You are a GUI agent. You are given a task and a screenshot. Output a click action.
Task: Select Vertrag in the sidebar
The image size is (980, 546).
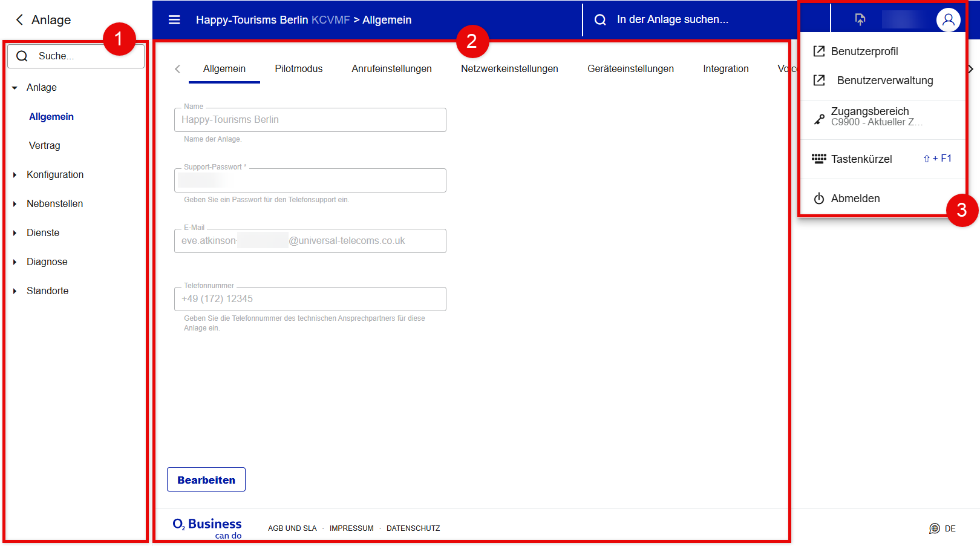[45, 146]
